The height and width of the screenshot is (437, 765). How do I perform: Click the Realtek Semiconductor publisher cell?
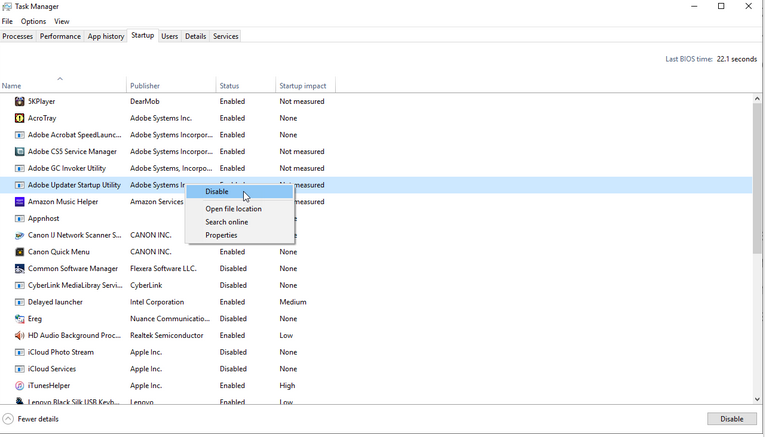(x=166, y=336)
